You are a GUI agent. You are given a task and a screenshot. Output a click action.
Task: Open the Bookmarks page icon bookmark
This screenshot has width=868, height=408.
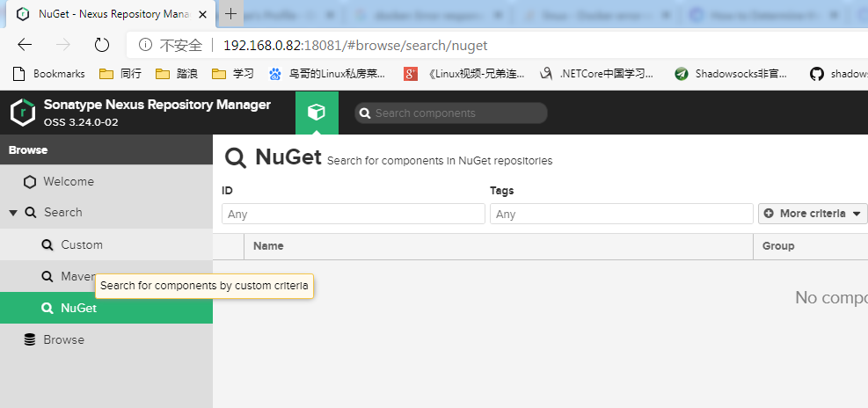click(x=48, y=74)
